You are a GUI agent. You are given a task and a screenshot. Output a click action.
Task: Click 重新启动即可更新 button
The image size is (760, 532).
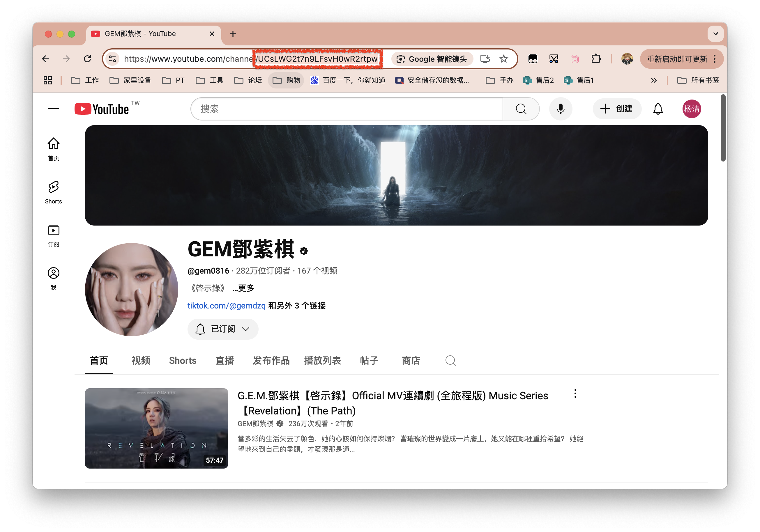[x=677, y=59]
